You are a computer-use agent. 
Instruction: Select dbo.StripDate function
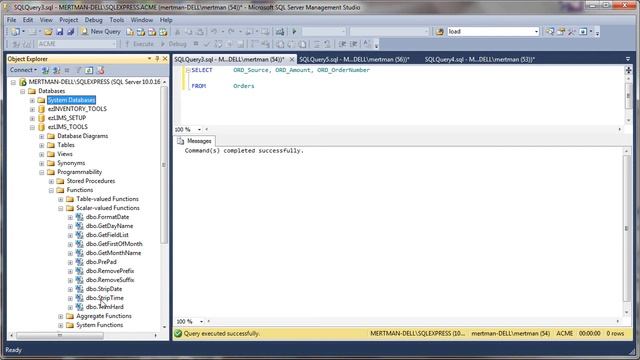coord(104,289)
